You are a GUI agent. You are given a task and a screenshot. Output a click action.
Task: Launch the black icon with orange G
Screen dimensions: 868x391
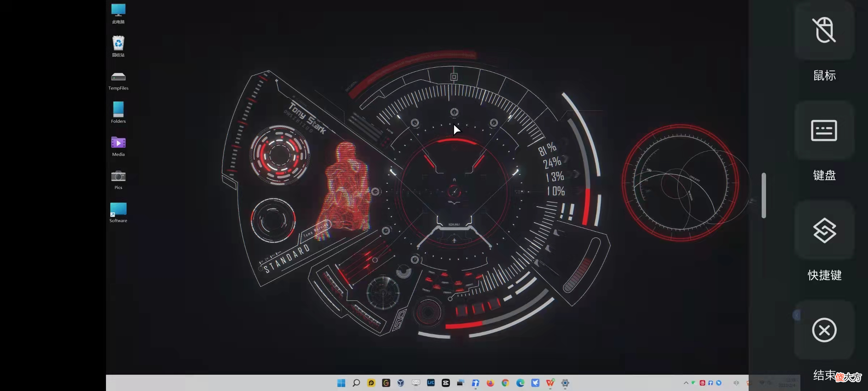386,383
